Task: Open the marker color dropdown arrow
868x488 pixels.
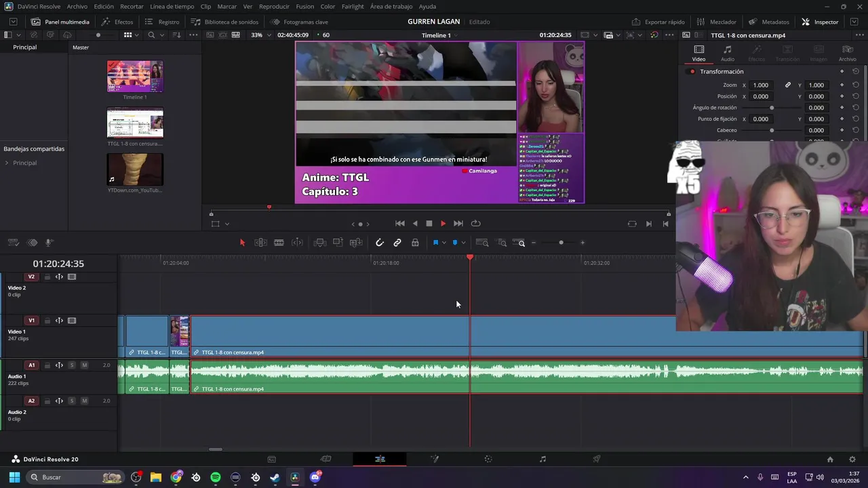Action: tap(463, 243)
